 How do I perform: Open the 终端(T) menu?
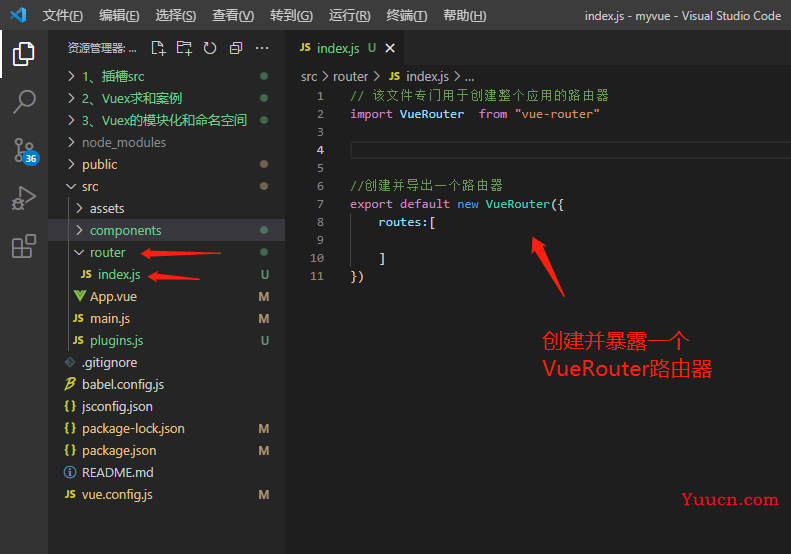pyautogui.click(x=407, y=16)
